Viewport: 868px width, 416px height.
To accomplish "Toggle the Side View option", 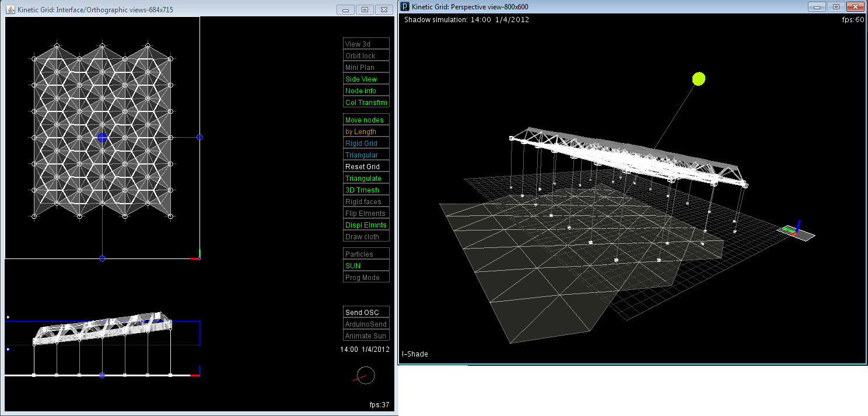I will click(366, 79).
